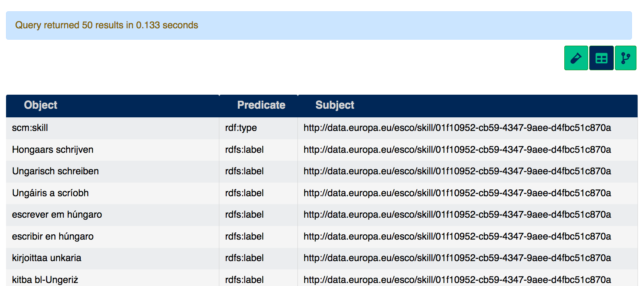This screenshot has width=644, height=286.
Task: Click the Object column header
Action: pyautogui.click(x=41, y=105)
